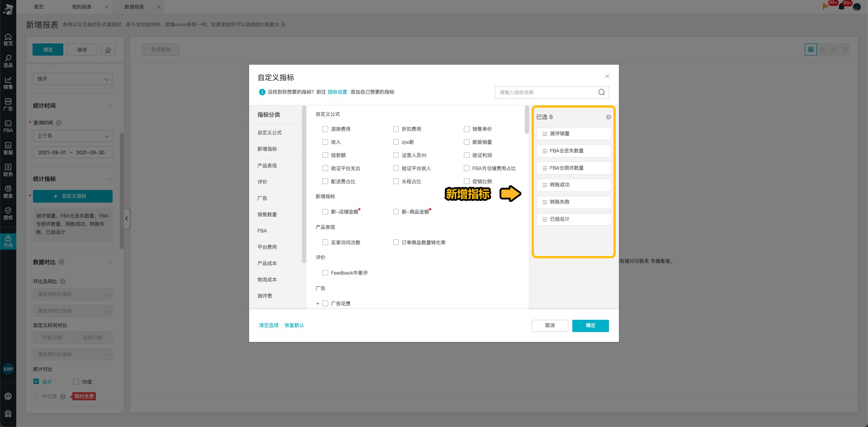Enable the 销售单价 indicator checkbox
Image resolution: width=868 pixels, height=427 pixels.
pyautogui.click(x=467, y=129)
